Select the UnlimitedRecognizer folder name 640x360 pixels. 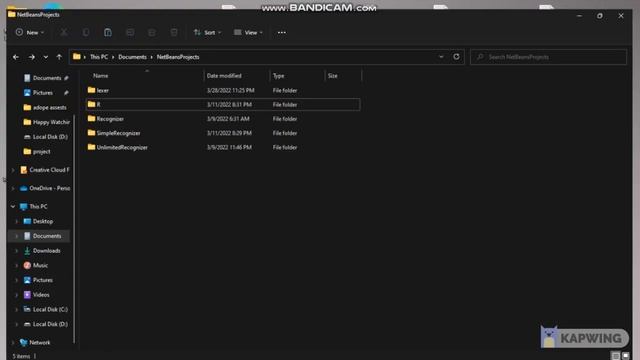pyautogui.click(x=122, y=147)
